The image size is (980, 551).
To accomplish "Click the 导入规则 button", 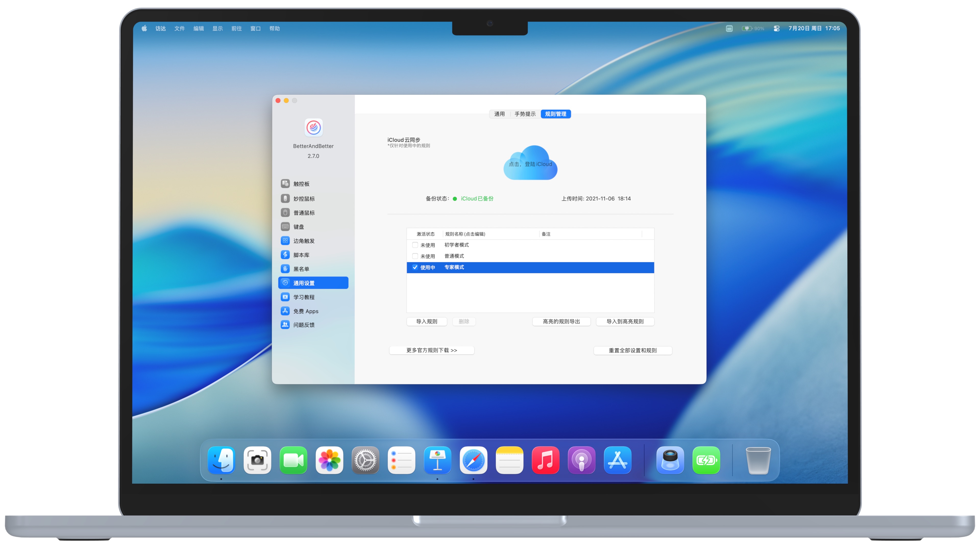I will 426,321.
